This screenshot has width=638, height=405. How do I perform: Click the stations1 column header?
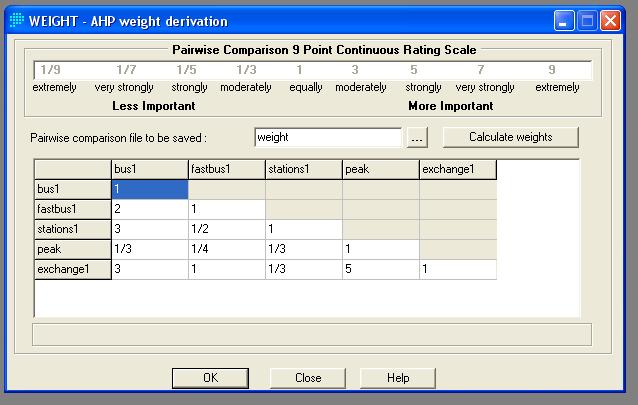[x=303, y=169]
